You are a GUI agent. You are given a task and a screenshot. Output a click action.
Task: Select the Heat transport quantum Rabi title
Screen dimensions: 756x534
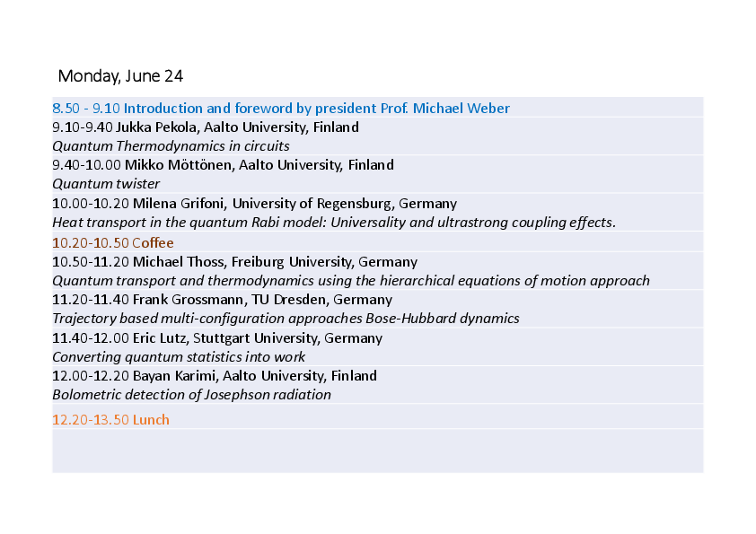coord(334,223)
